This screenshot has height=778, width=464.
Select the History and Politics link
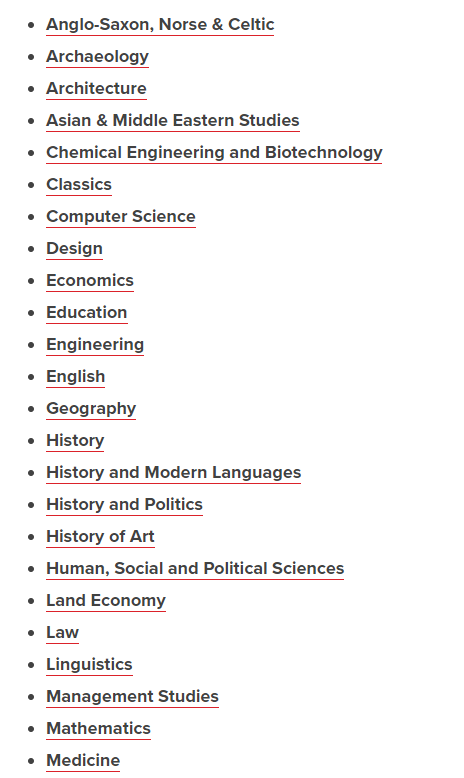pyautogui.click(x=125, y=505)
